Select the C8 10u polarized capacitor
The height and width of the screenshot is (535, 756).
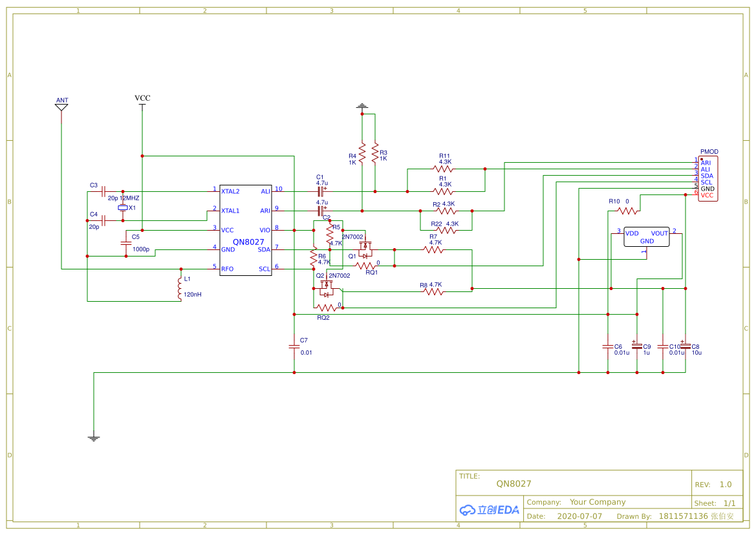point(686,346)
